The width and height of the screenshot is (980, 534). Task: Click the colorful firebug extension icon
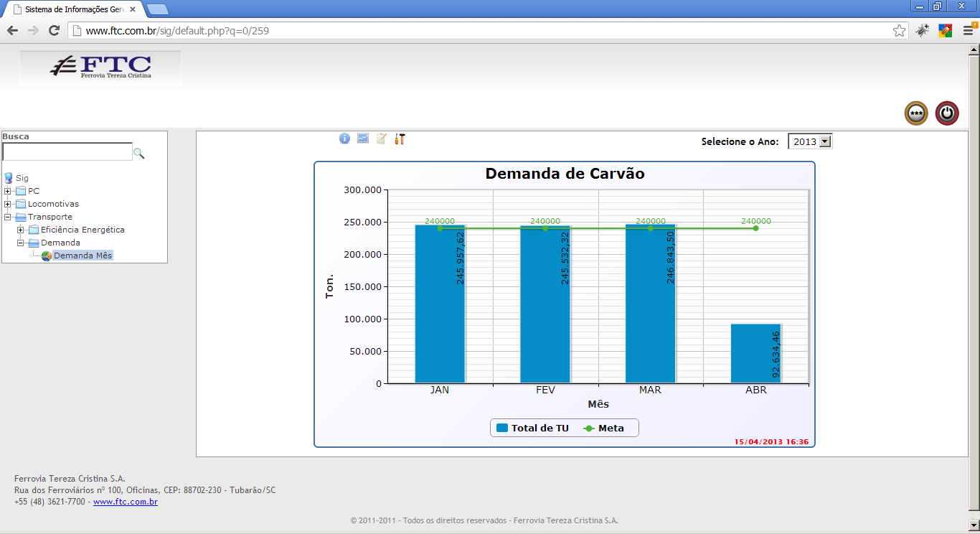(945, 31)
